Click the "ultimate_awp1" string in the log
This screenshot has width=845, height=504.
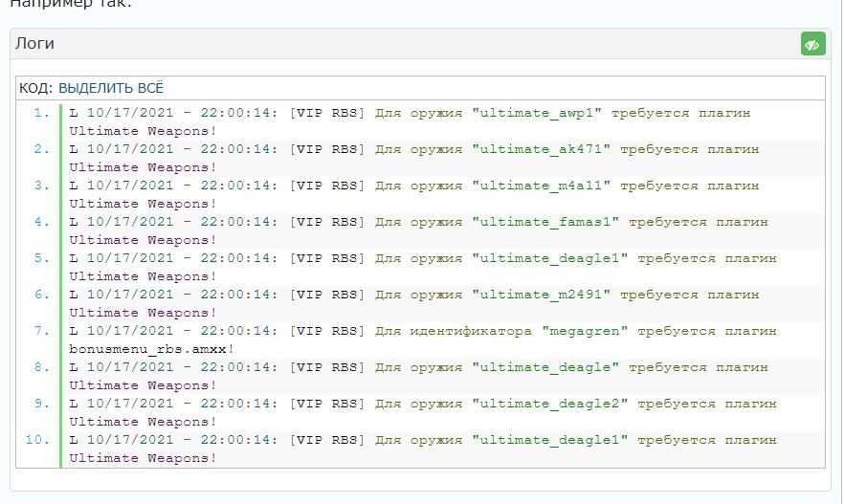(536, 113)
